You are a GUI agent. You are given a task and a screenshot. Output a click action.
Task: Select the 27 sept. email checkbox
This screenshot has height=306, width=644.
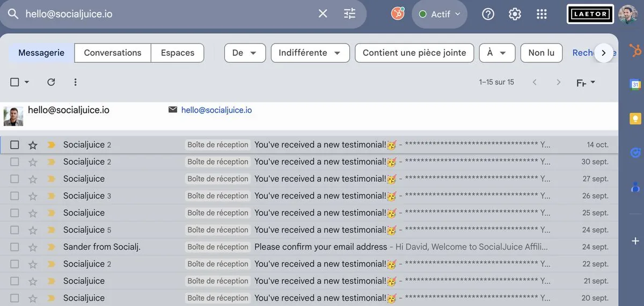coord(15,179)
